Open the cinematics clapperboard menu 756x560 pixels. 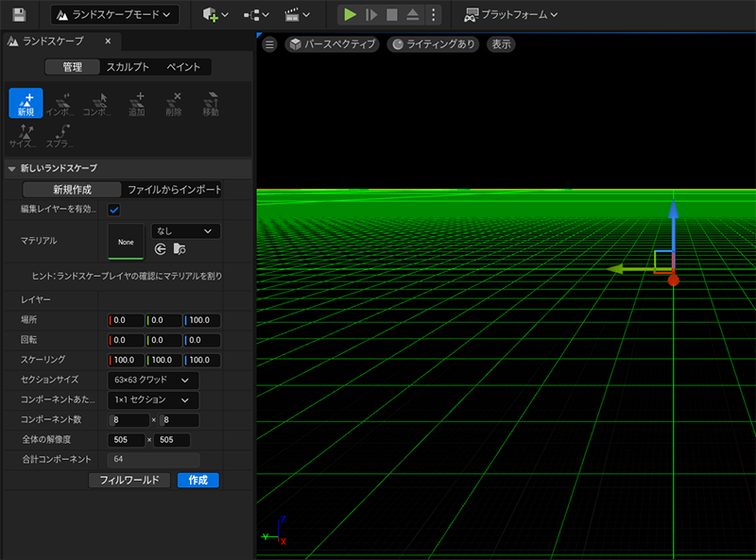click(x=292, y=15)
